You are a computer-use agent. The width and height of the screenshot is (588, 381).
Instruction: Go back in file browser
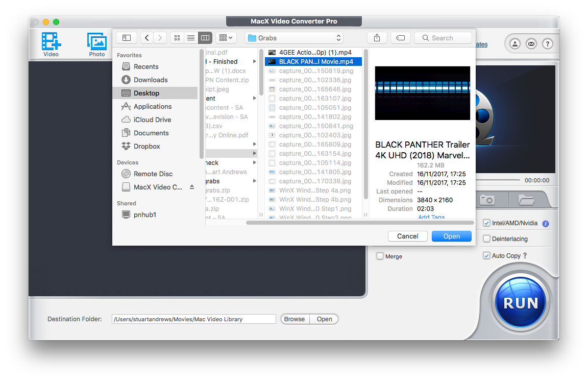(147, 38)
